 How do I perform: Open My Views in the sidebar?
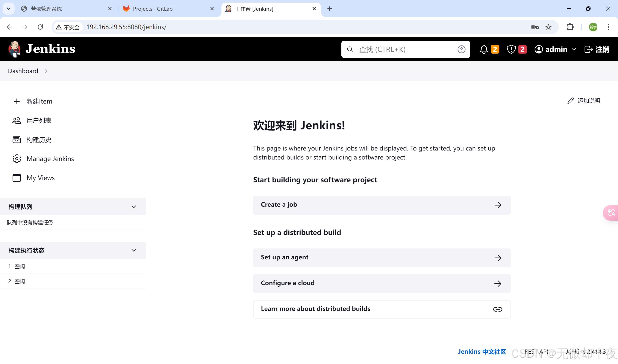tap(41, 178)
